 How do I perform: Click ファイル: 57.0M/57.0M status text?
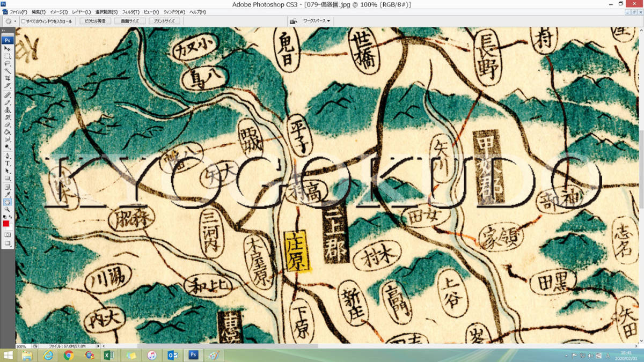(67, 346)
